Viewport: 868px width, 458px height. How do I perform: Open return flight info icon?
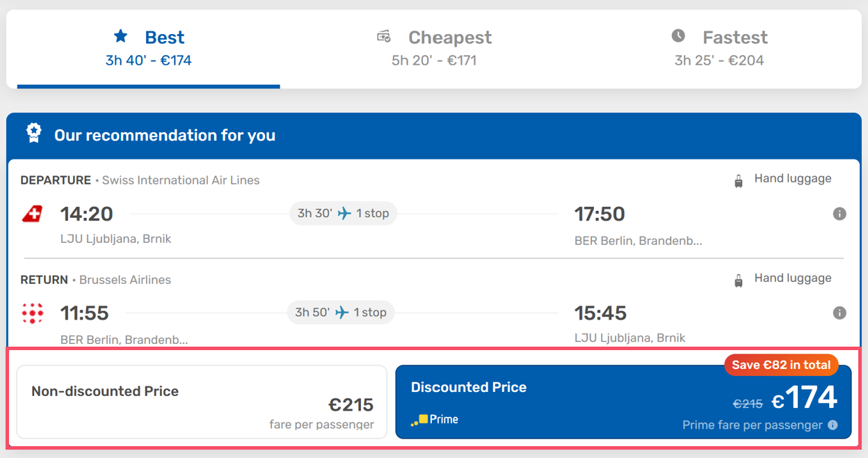[839, 313]
